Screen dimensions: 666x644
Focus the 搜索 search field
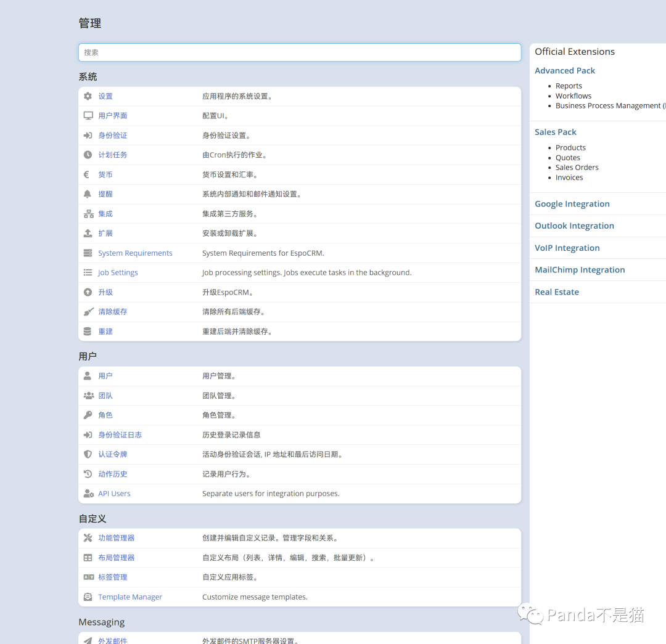click(300, 52)
